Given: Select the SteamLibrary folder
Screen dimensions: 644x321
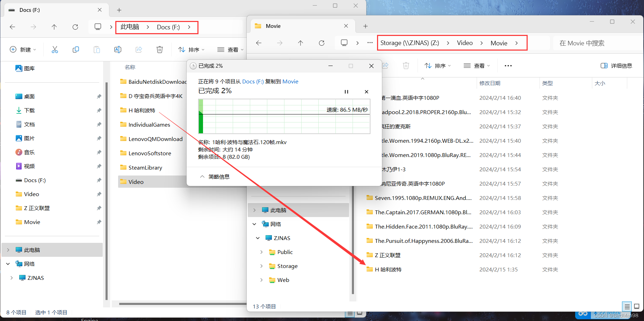Looking at the screenshot, I should click(x=145, y=167).
